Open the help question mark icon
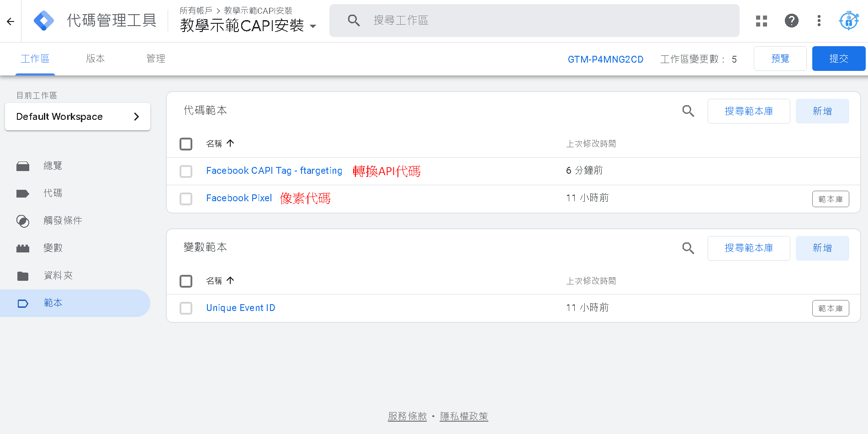The image size is (868, 434). [x=792, y=21]
